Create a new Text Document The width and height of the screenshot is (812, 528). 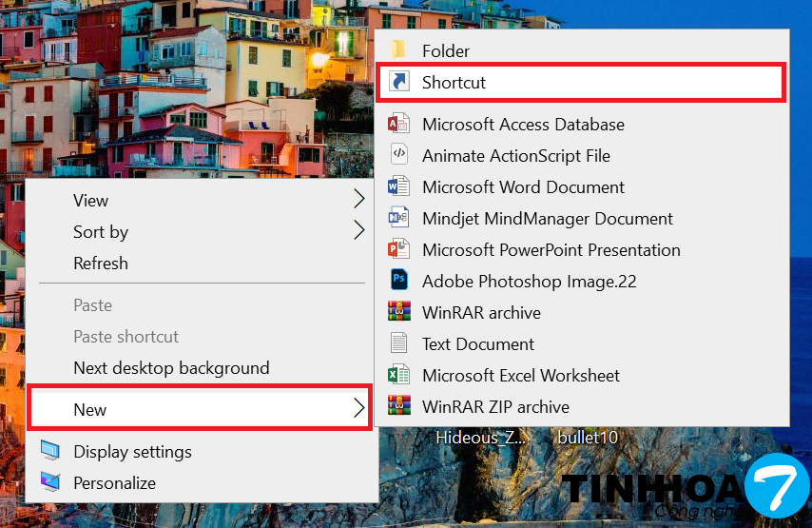point(478,344)
